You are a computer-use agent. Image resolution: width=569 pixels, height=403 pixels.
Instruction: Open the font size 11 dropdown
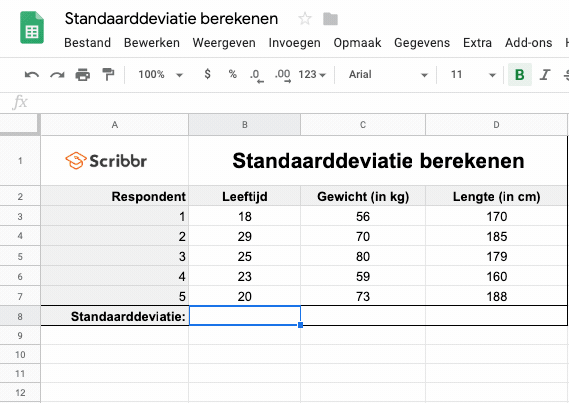click(473, 74)
